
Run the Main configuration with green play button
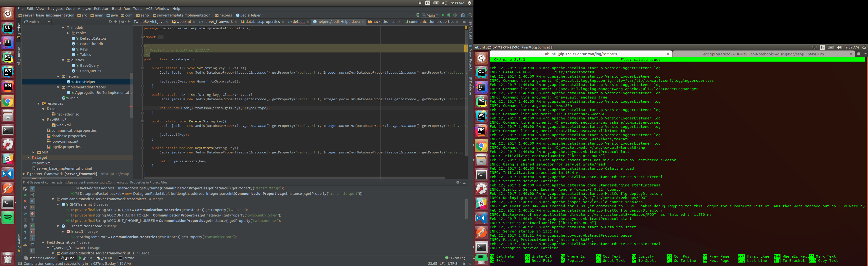click(x=443, y=15)
